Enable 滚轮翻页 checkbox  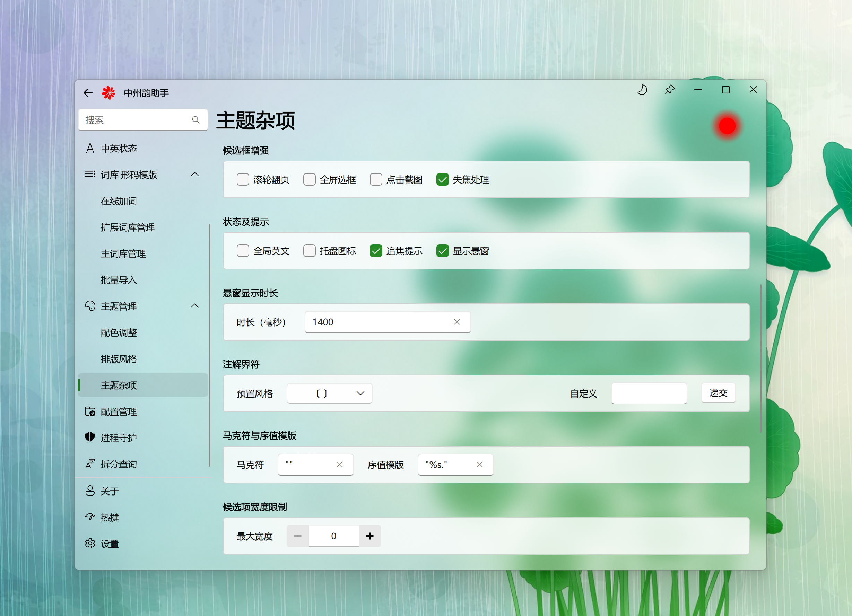[243, 179]
